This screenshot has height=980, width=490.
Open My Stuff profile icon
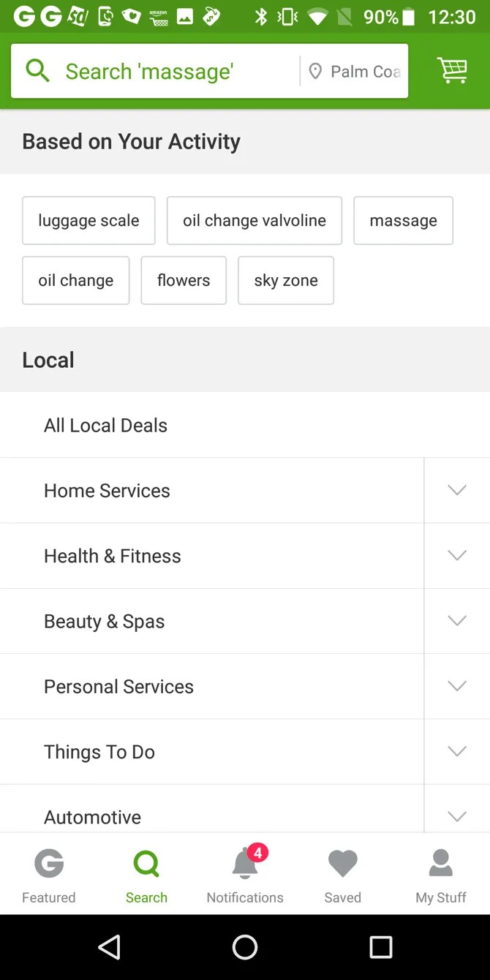[440, 863]
